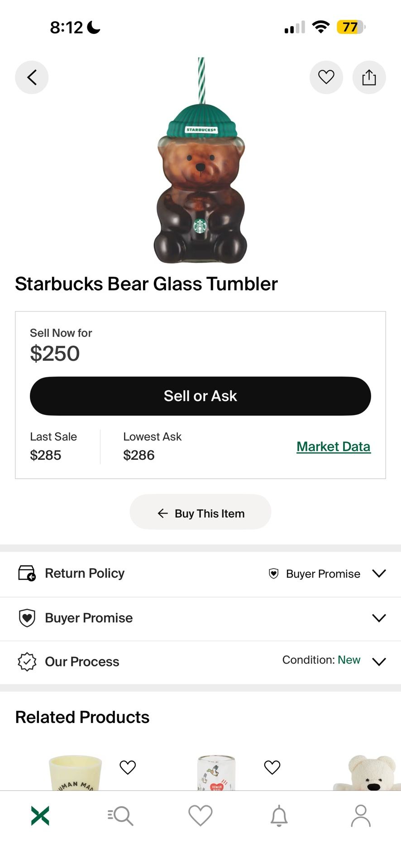401x868 pixels.
Task: Open the Market Data link
Action: point(333,446)
